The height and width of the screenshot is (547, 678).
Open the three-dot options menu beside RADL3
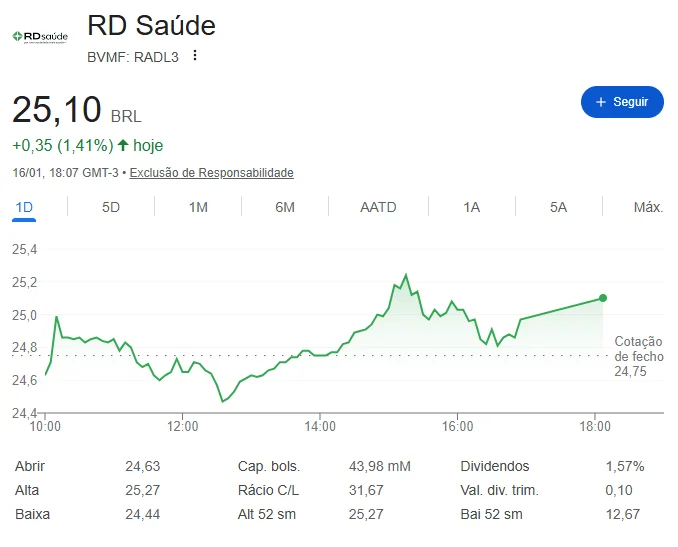pyautogui.click(x=195, y=55)
